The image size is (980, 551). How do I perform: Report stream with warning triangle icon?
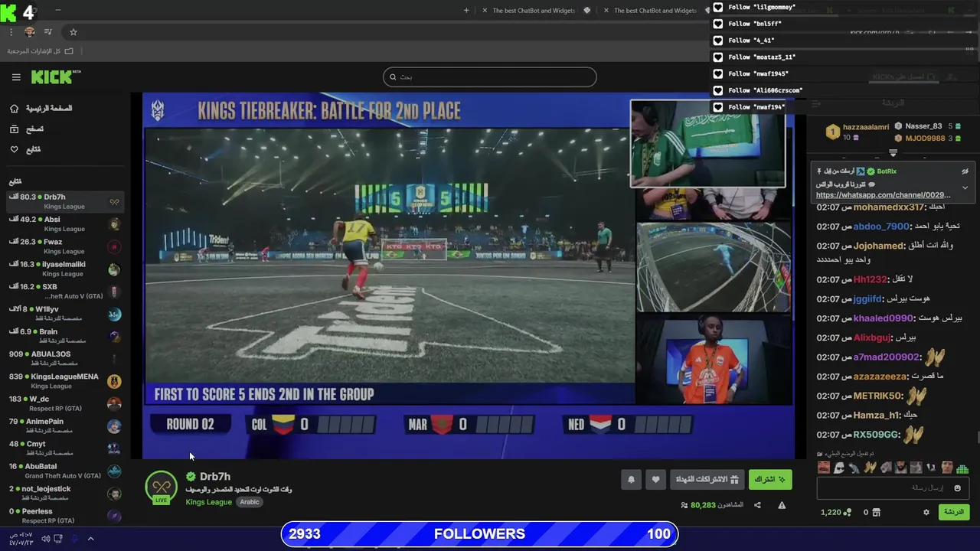pos(782,505)
